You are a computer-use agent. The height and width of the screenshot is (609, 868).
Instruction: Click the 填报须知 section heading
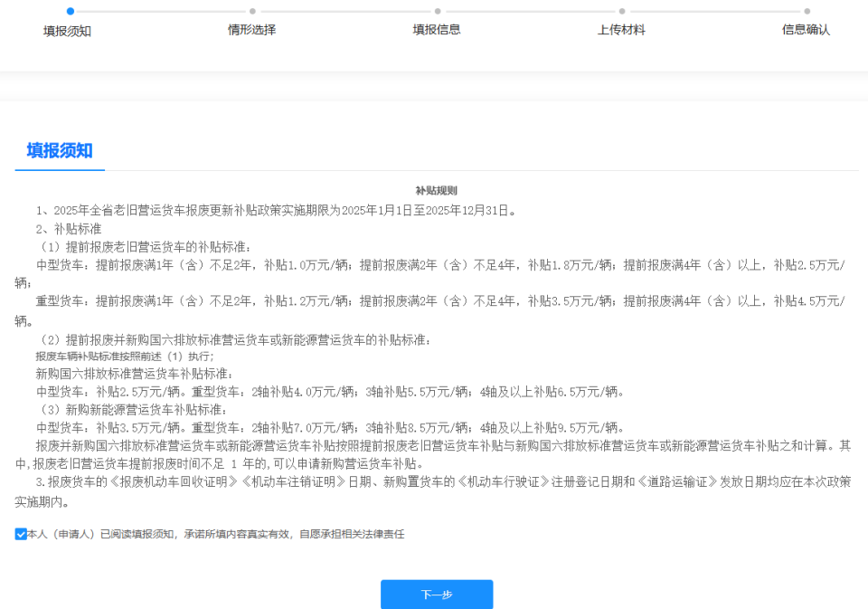coord(59,149)
